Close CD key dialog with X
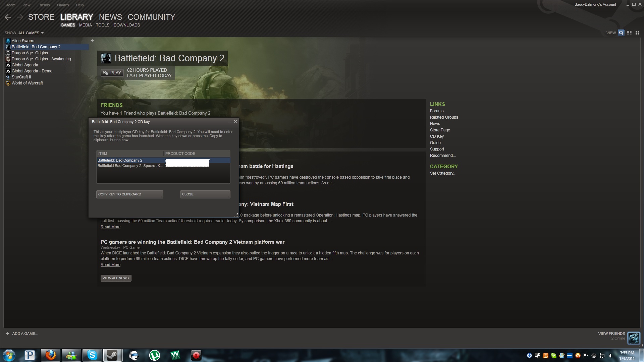 tap(235, 122)
